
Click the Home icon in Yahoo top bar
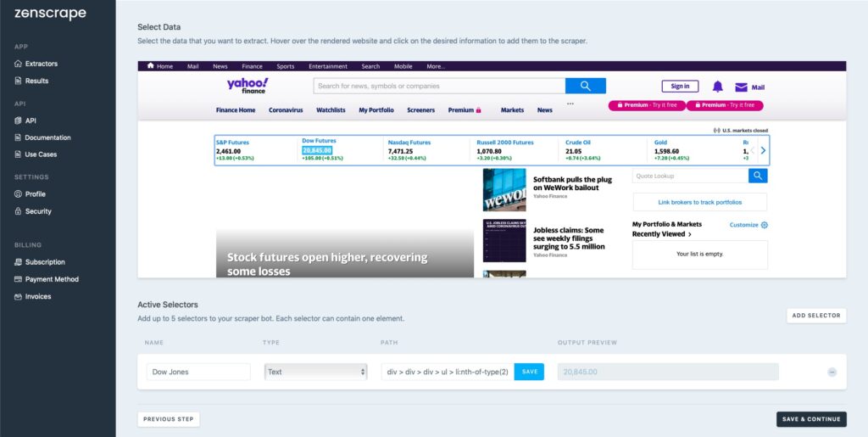tap(150, 66)
